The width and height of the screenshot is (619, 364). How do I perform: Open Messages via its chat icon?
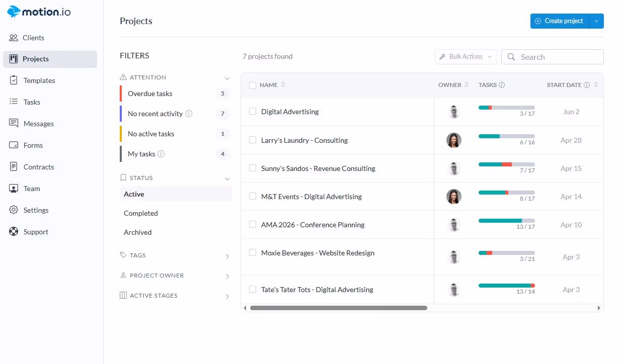[x=14, y=124]
